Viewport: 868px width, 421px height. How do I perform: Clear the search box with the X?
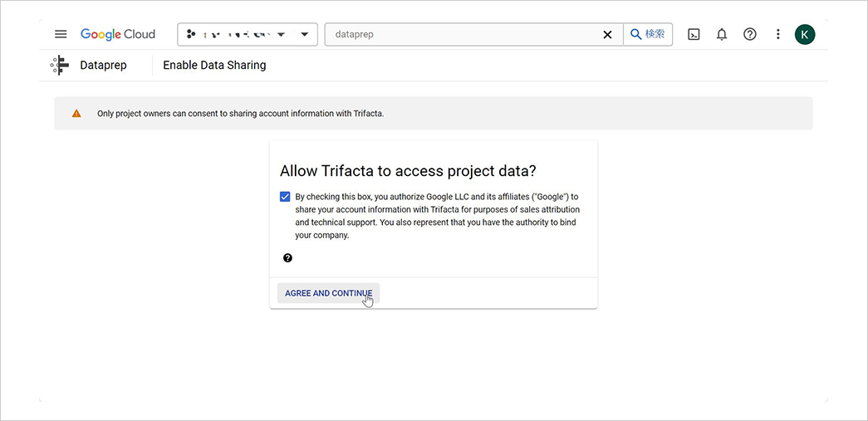point(607,34)
